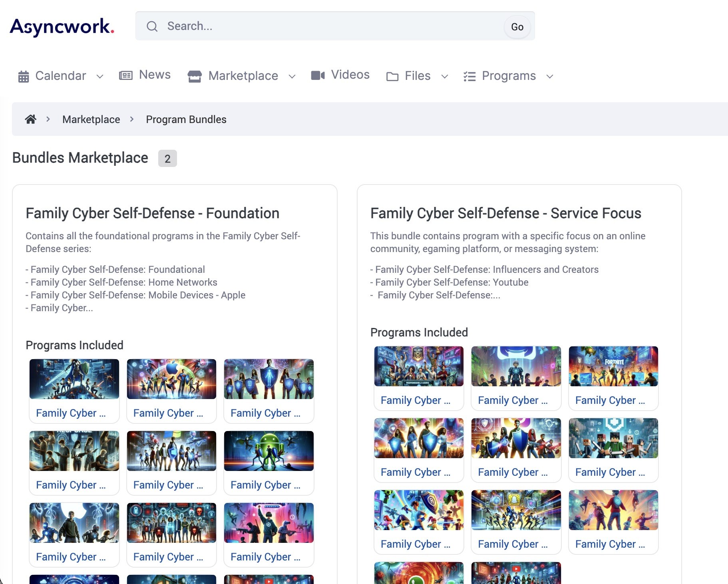Go to home via breadcrumb house icon

point(31,119)
